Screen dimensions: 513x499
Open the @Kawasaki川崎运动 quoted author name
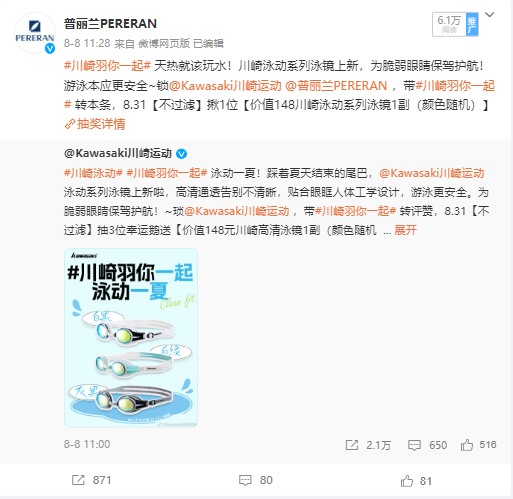tap(118, 153)
